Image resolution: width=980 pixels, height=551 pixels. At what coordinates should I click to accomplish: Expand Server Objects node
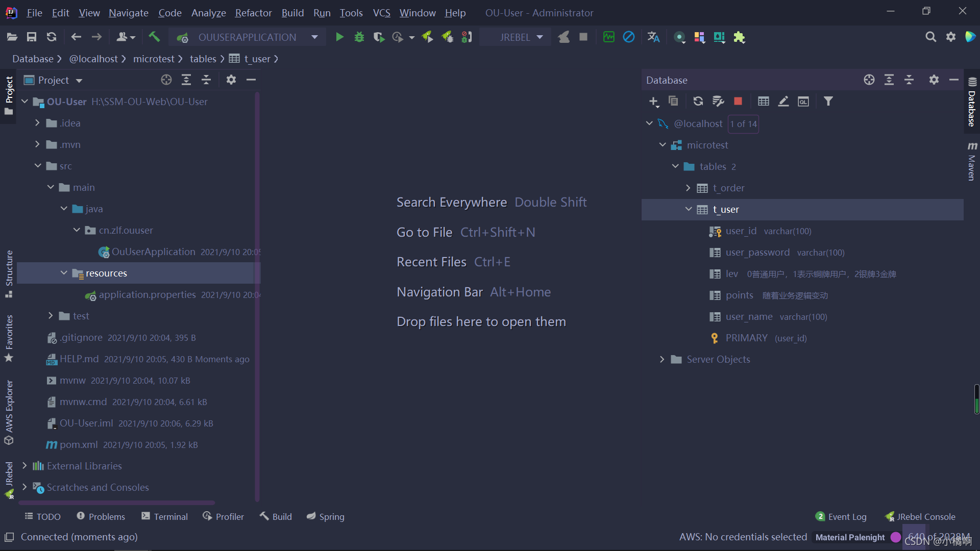662,359
